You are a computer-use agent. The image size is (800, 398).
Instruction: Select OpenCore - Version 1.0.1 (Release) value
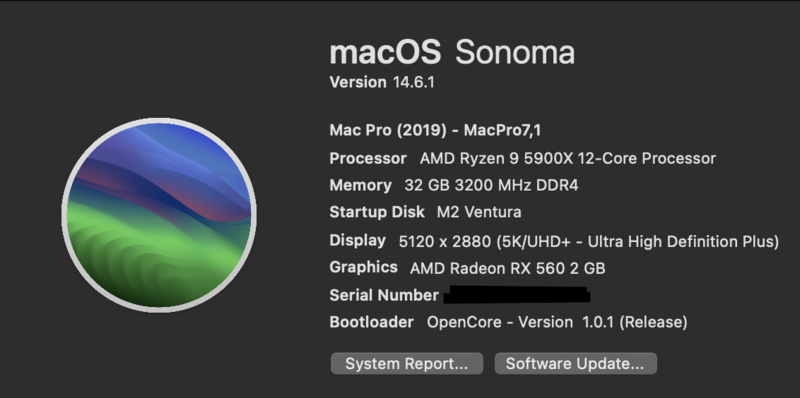[557, 322]
